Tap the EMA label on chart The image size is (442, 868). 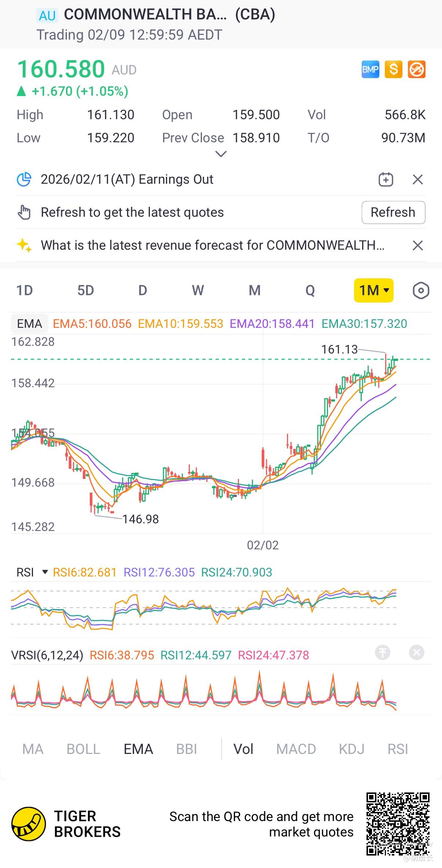click(30, 324)
